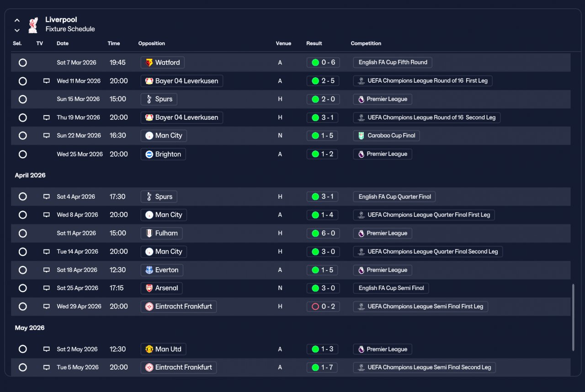Open Champions League Round of 16 First Leg

[x=423, y=81]
